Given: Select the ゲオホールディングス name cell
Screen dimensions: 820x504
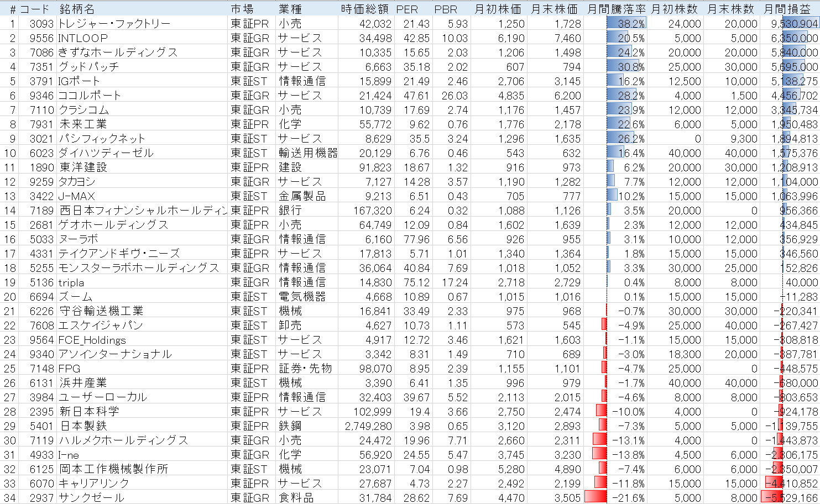Looking at the screenshot, I should (142, 225).
